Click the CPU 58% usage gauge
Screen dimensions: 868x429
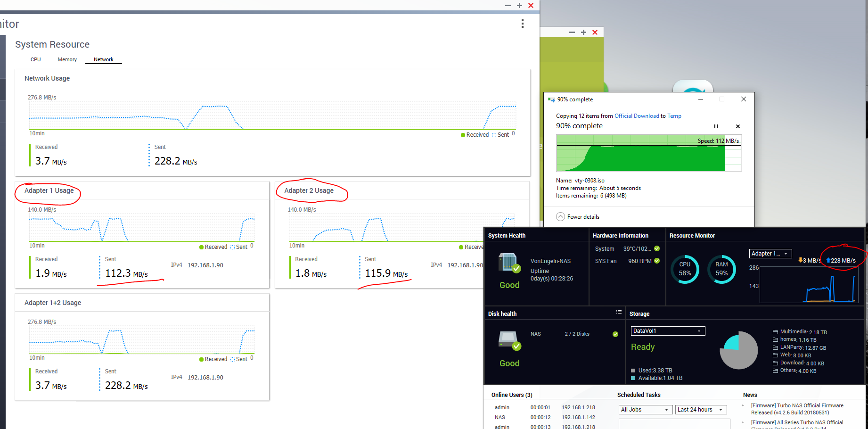pos(685,269)
